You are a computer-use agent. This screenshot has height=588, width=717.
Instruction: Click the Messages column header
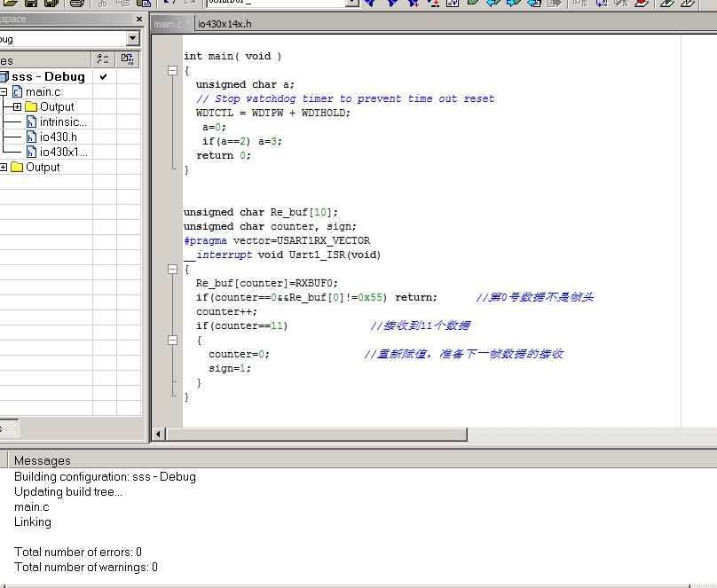(43, 460)
